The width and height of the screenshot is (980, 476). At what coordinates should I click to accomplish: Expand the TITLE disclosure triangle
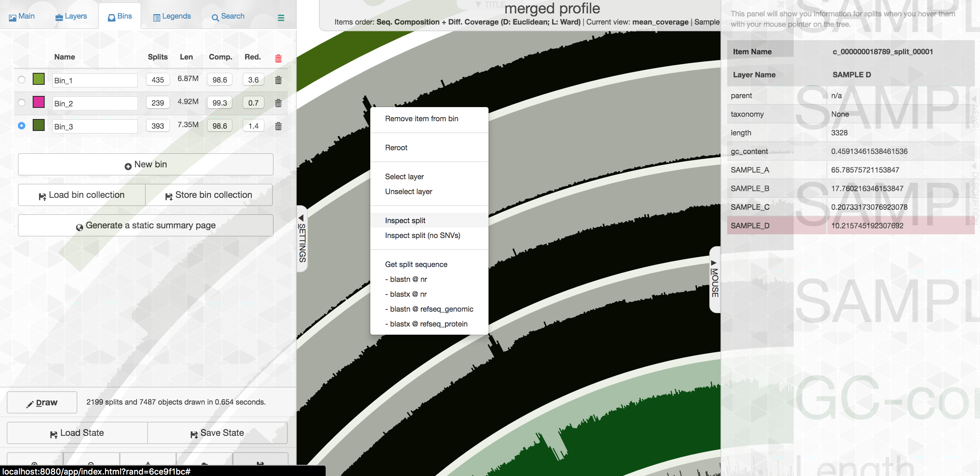(478, 4)
